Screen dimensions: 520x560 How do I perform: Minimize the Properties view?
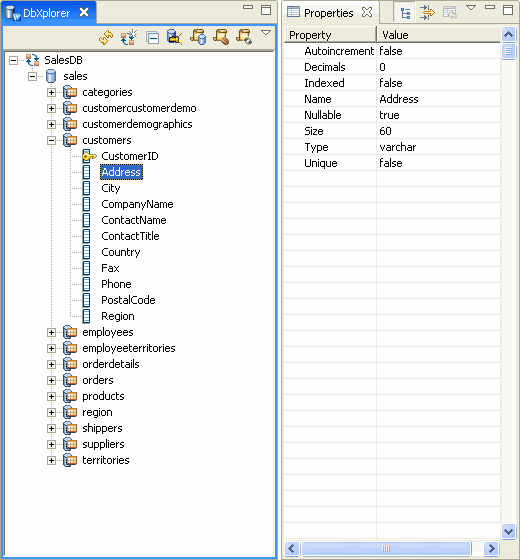pos(490,7)
